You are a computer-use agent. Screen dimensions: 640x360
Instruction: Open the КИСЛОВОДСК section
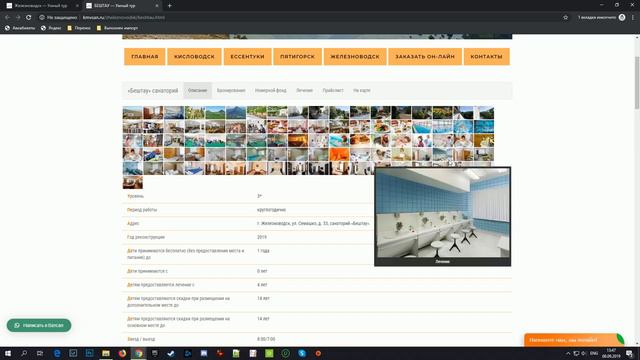tap(194, 57)
